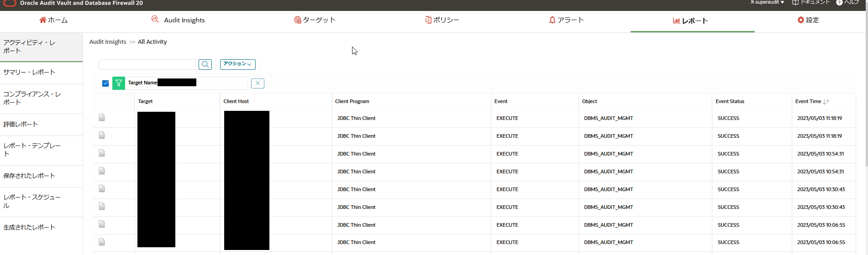Viewport: 868px width, 255px height.
Task: Open detail icon for 11:18:19 first row
Action: [102, 118]
